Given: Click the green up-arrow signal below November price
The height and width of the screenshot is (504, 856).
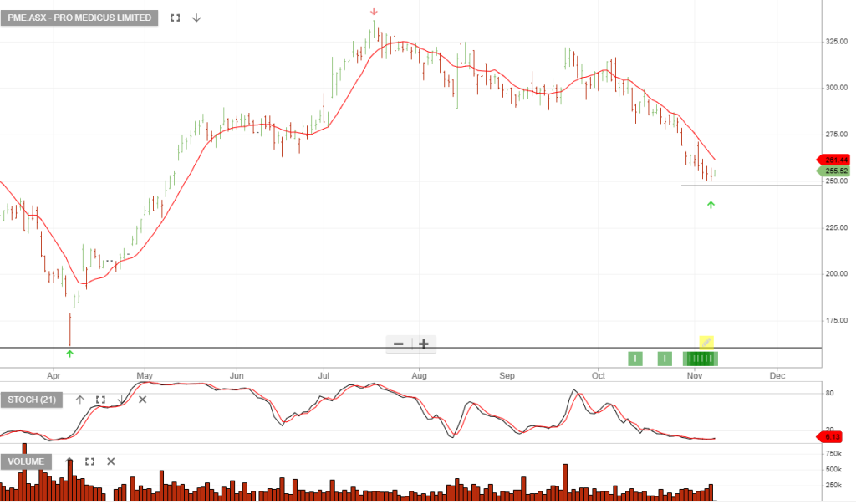Looking at the screenshot, I should pyautogui.click(x=711, y=204).
